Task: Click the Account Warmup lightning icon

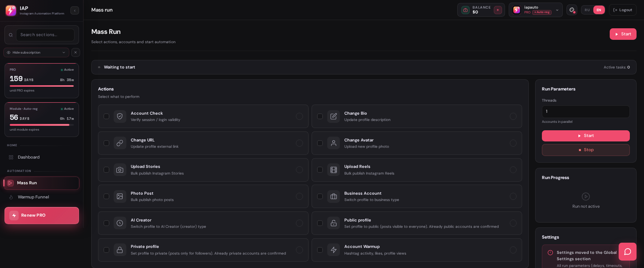Action: [x=334, y=250]
